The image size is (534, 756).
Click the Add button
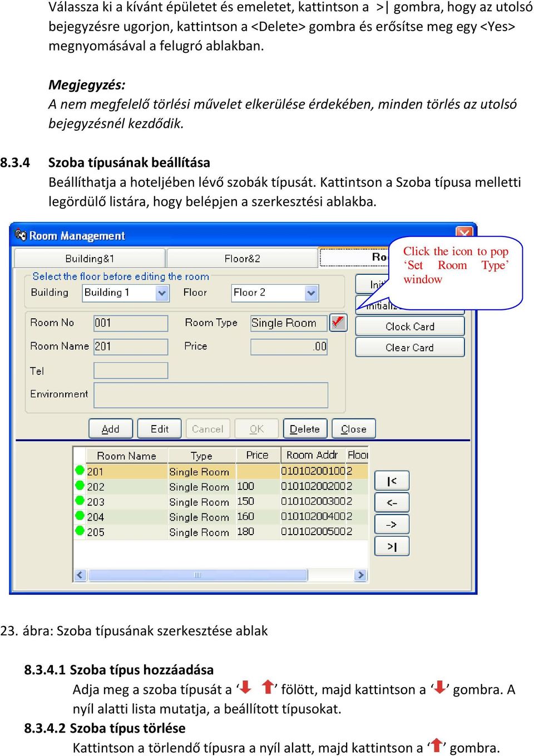(111, 429)
